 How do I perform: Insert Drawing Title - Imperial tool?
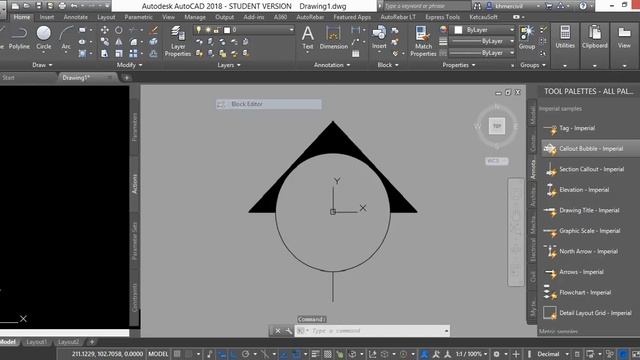click(589, 211)
